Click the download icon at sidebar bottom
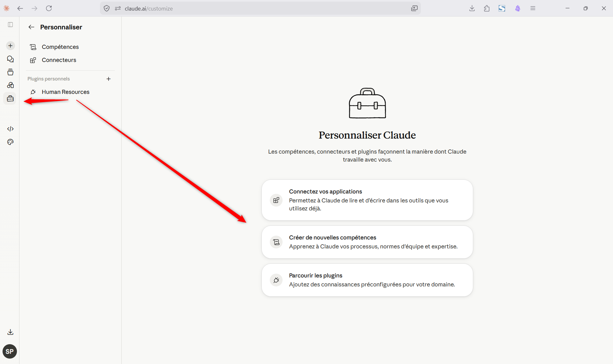This screenshot has height=364, width=613. click(x=10, y=332)
